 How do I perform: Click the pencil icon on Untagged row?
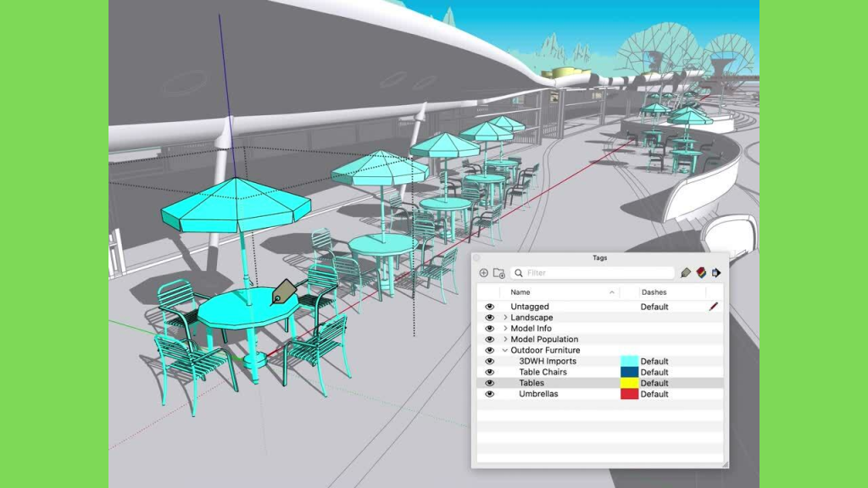pos(713,307)
